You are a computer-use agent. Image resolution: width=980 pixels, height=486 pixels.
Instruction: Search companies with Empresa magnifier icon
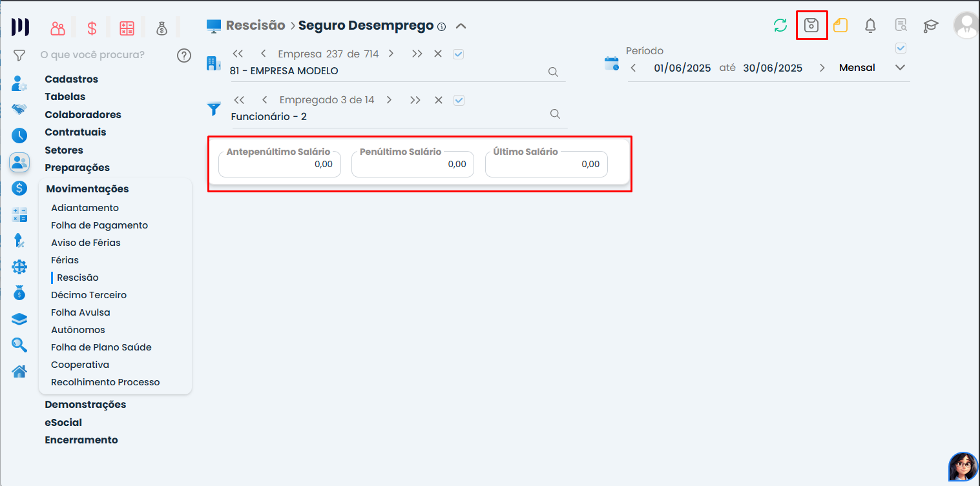coord(553,72)
